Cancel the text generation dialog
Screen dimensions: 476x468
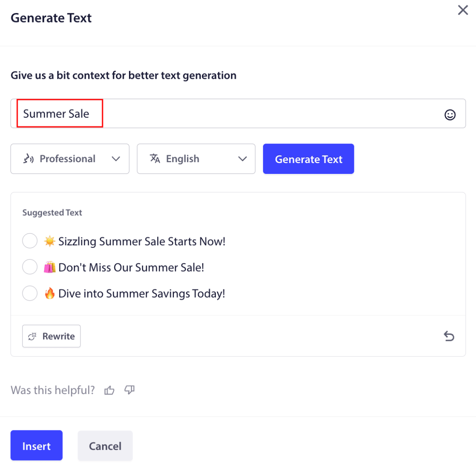coord(105,446)
